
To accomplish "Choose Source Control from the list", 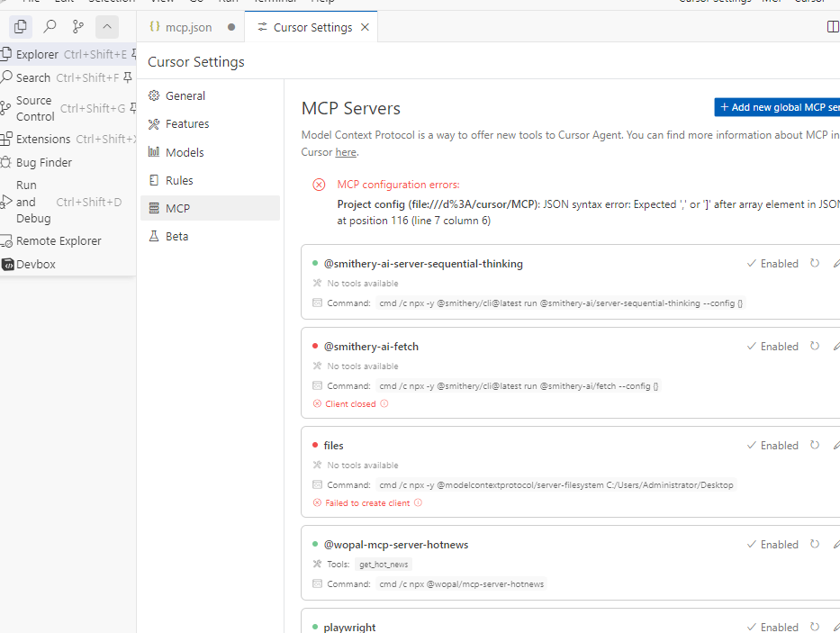I will click(x=68, y=108).
